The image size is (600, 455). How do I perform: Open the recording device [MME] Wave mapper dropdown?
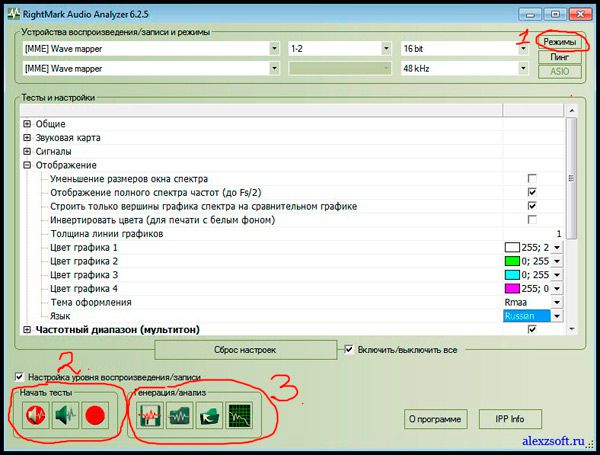pos(274,68)
